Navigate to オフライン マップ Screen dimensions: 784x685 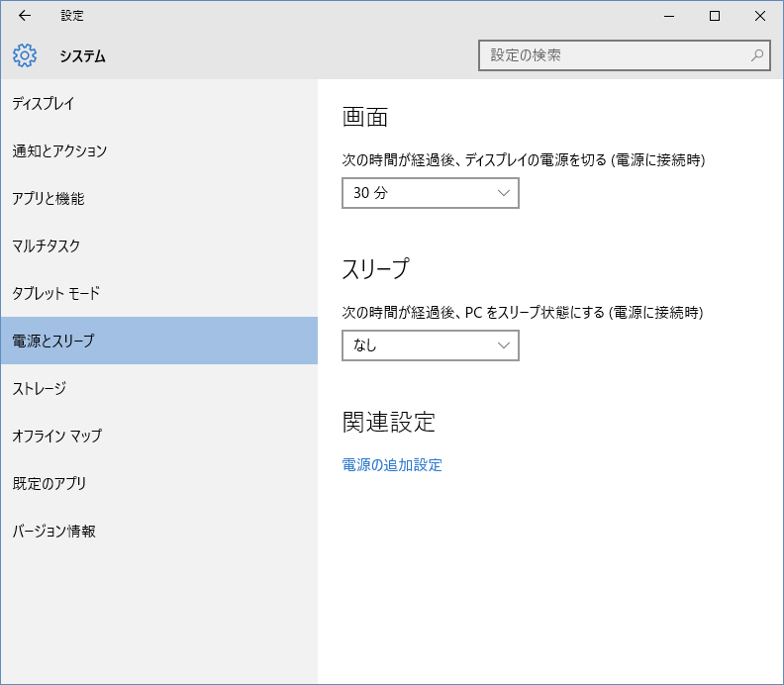pos(57,437)
